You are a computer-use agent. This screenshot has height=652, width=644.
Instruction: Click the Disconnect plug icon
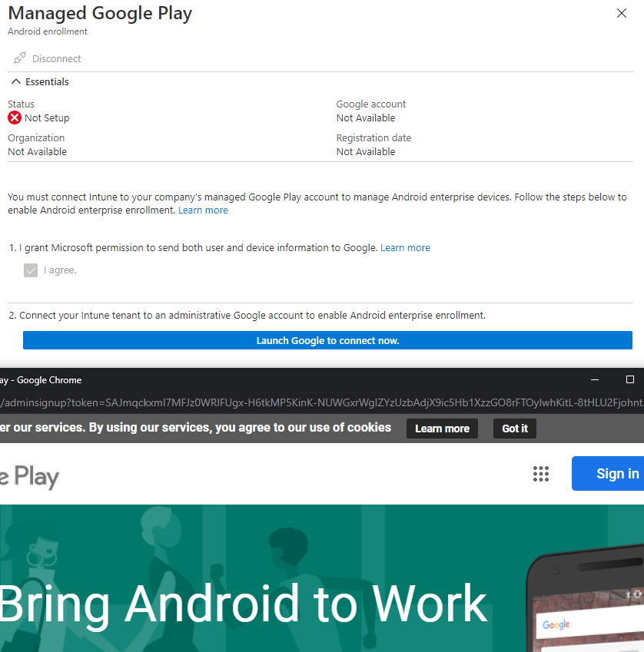[x=19, y=58]
